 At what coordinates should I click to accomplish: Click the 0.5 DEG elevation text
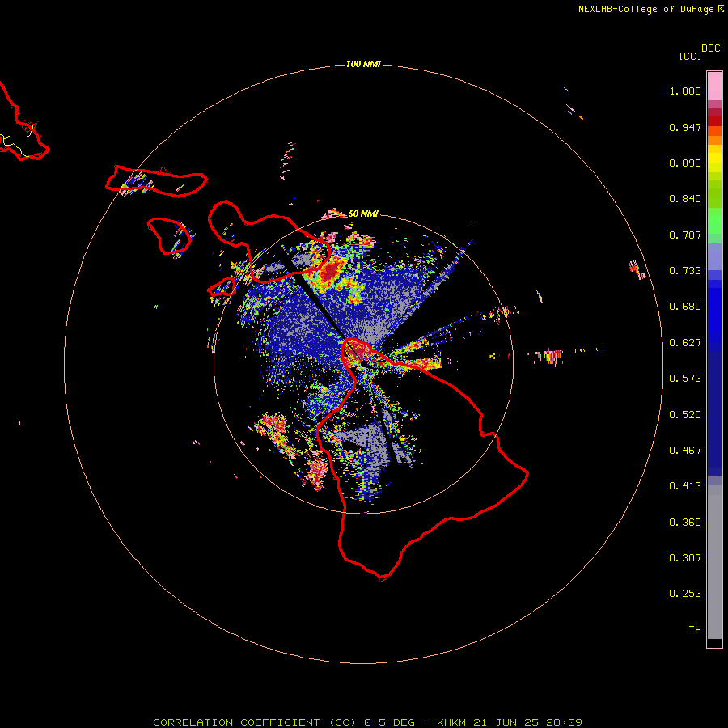[392, 722]
